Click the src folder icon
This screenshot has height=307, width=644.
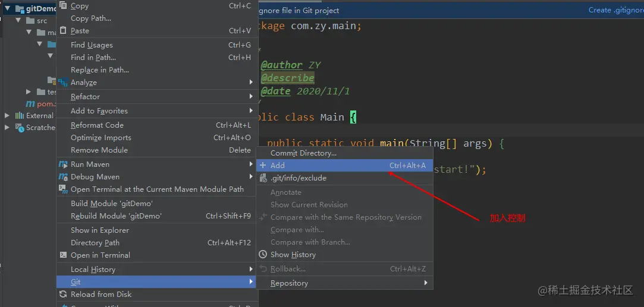[30, 21]
